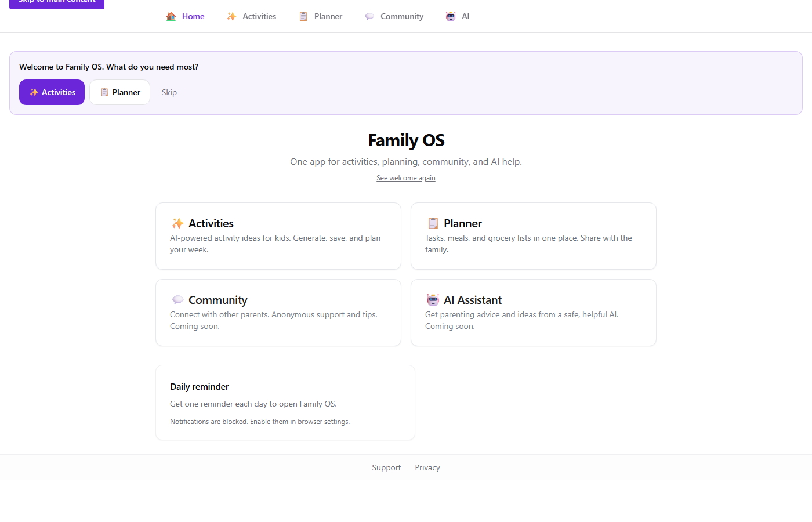The width and height of the screenshot is (812, 522).
Task: View the Privacy page in the footer
Action: click(427, 467)
